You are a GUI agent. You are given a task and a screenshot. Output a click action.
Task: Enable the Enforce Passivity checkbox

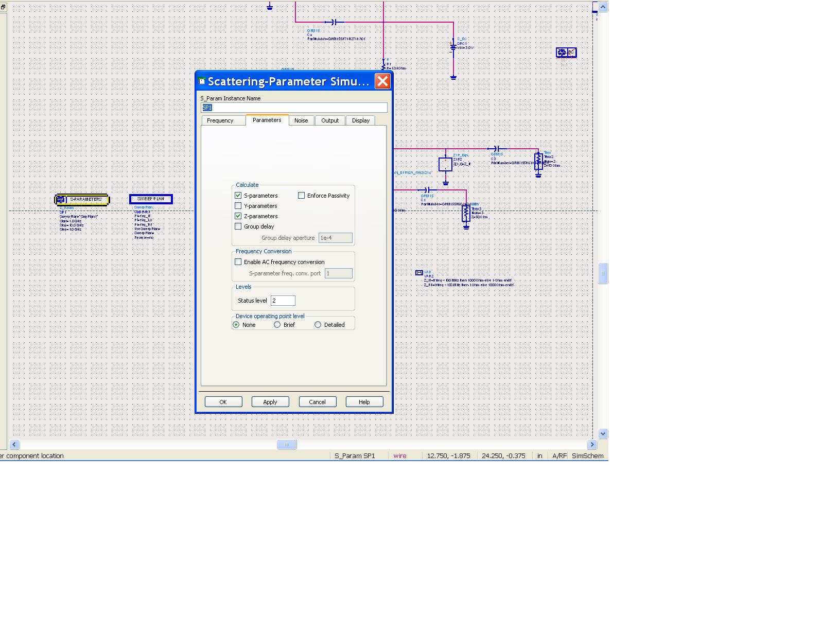302,196
